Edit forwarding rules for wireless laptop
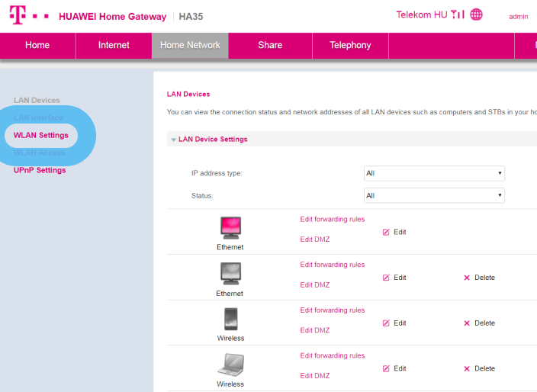Image resolution: width=537 pixels, height=392 pixels. click(333, 356)
